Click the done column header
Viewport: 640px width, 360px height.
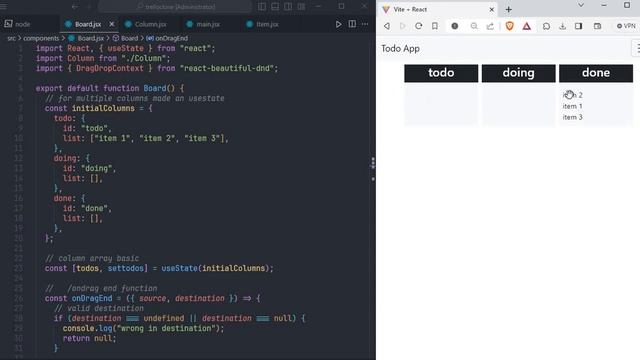[596, 73]
